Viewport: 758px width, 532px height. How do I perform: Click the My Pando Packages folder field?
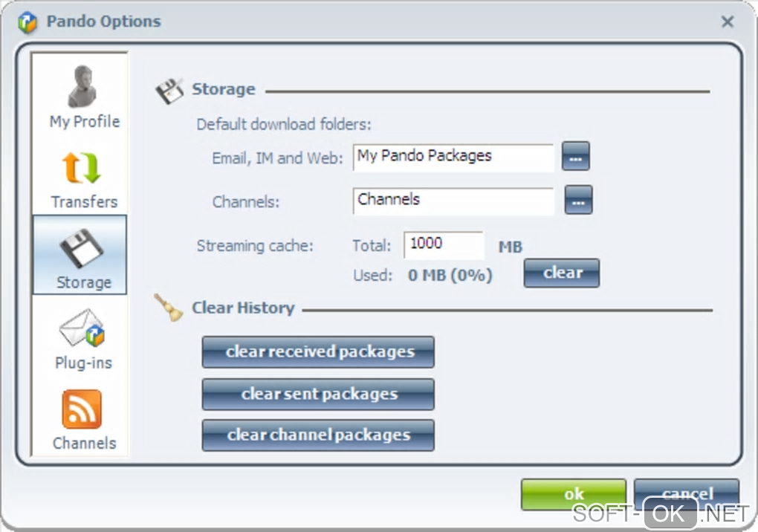[x=453, y=157]
